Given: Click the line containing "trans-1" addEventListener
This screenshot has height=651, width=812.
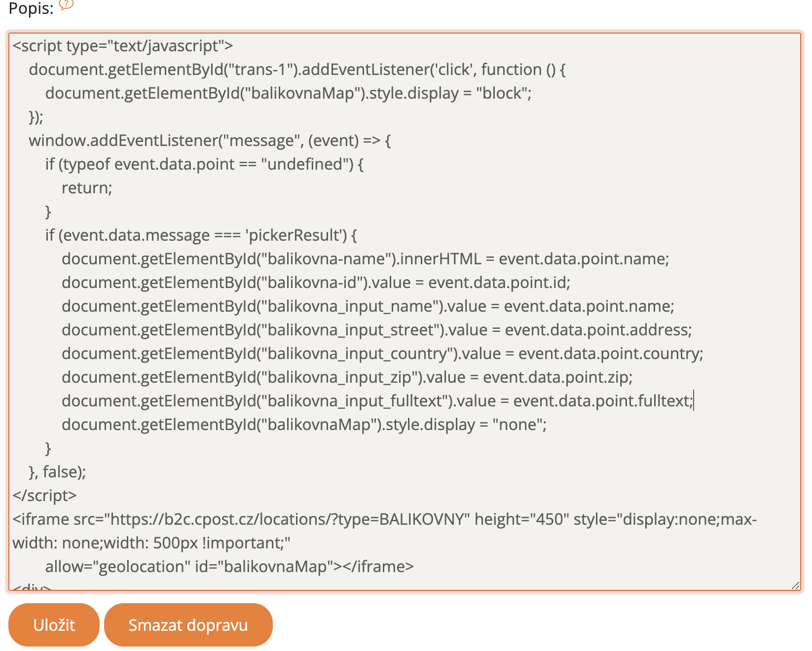Looking at the screenshot, I should (296, 70).
